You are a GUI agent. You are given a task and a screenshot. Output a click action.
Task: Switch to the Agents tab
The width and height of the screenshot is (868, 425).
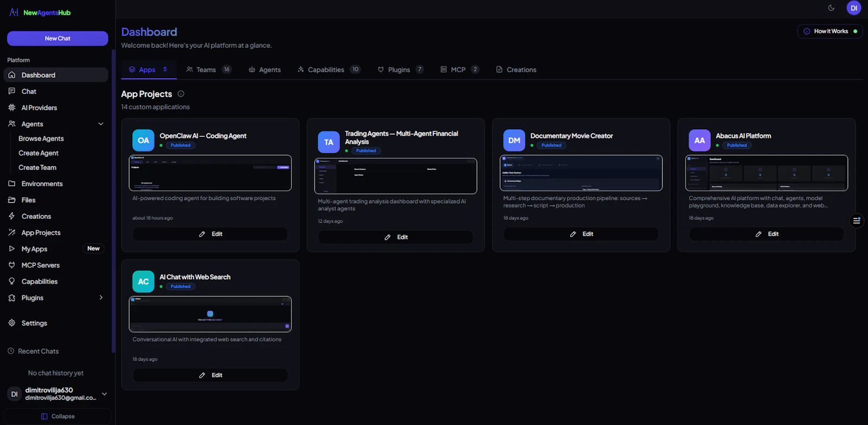[265, 69]
